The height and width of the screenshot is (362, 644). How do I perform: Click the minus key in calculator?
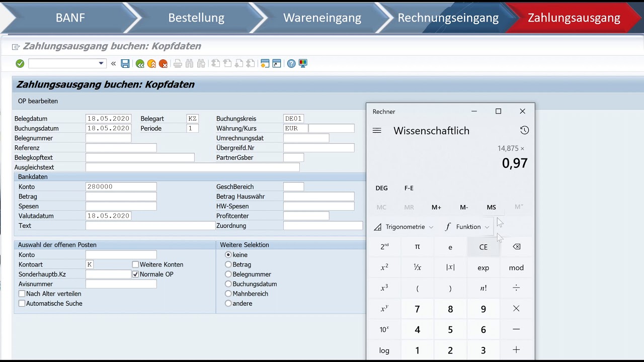coord(516,329)
